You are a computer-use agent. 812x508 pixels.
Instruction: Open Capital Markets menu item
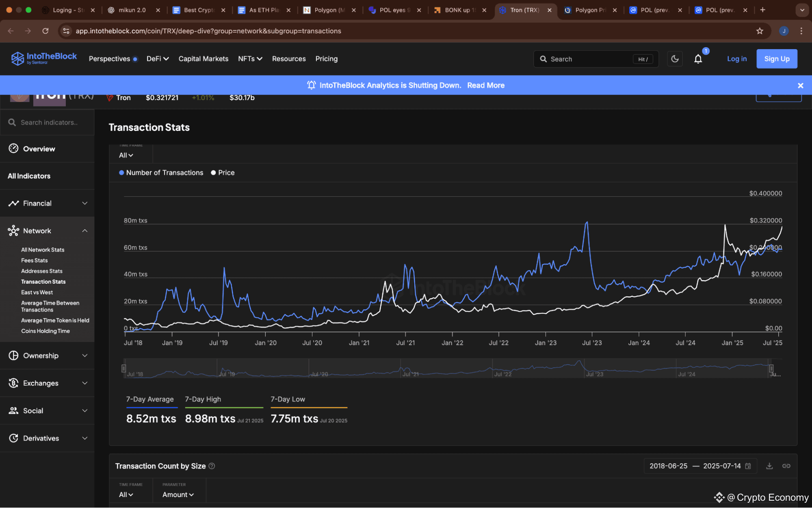click(x=203, y=59)
